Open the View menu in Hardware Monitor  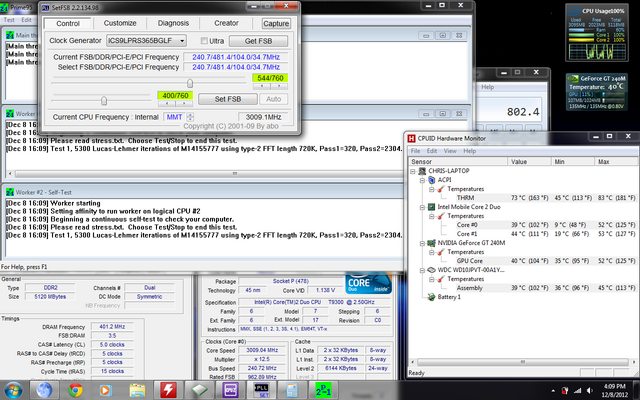tap(450, 151)
